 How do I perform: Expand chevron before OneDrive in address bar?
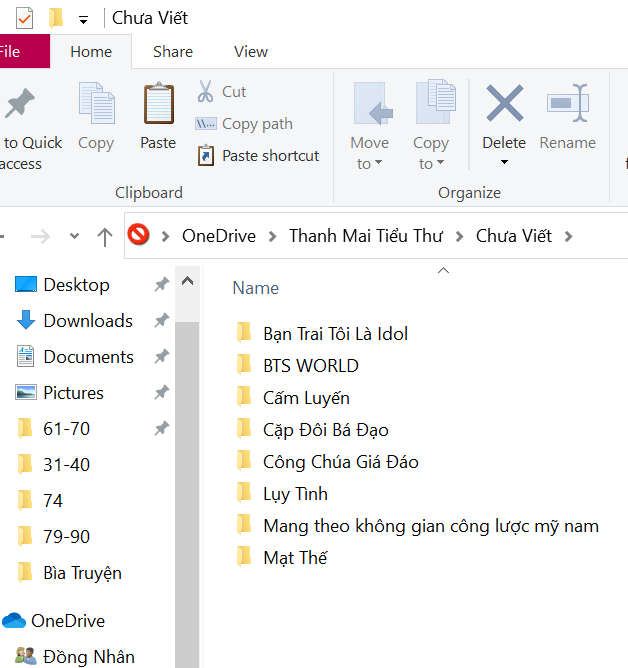166,236
